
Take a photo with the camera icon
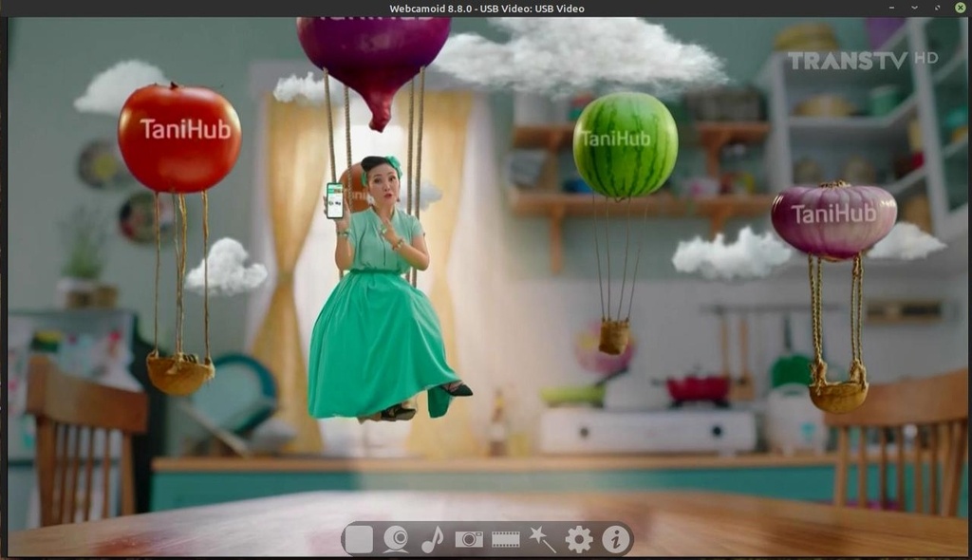coord(469,539)
